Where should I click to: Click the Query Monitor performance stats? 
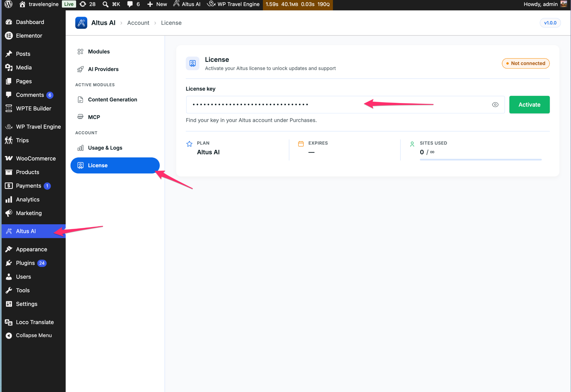298,4
